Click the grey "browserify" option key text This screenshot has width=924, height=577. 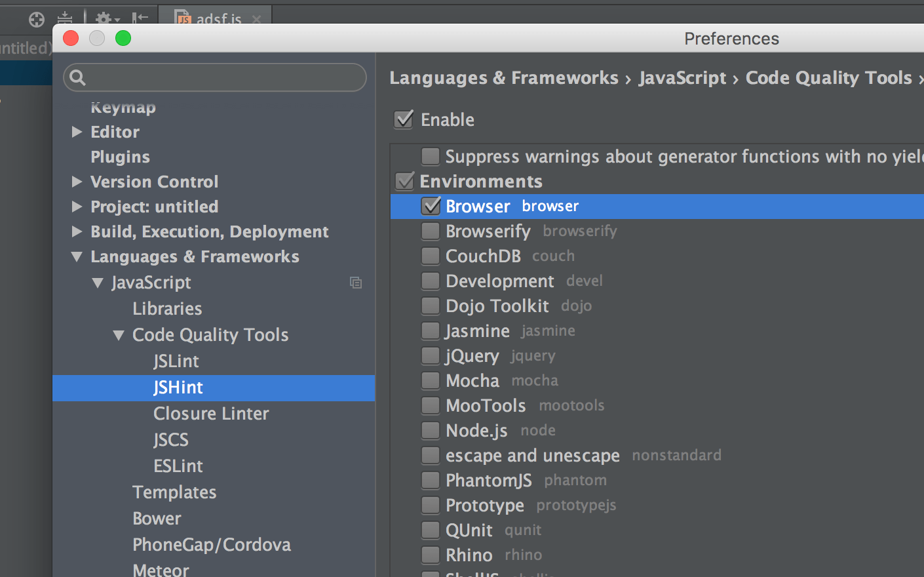(580, 231)
